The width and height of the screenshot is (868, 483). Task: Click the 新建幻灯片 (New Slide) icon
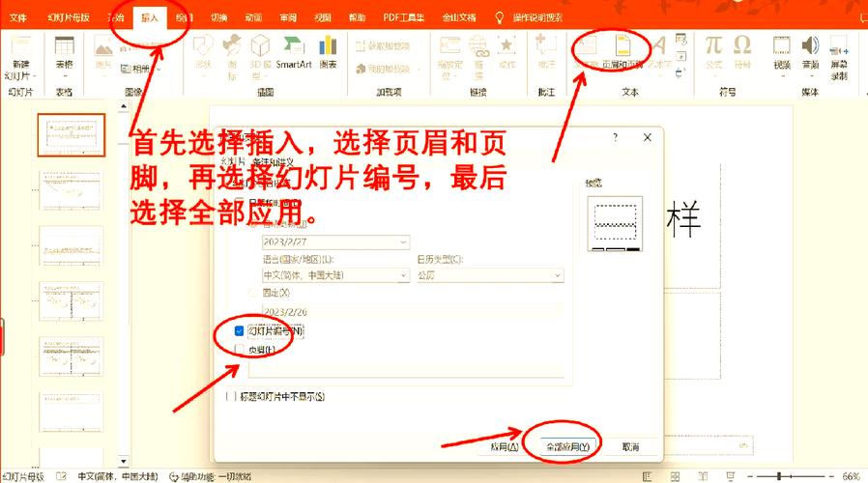tap(21, 46)
